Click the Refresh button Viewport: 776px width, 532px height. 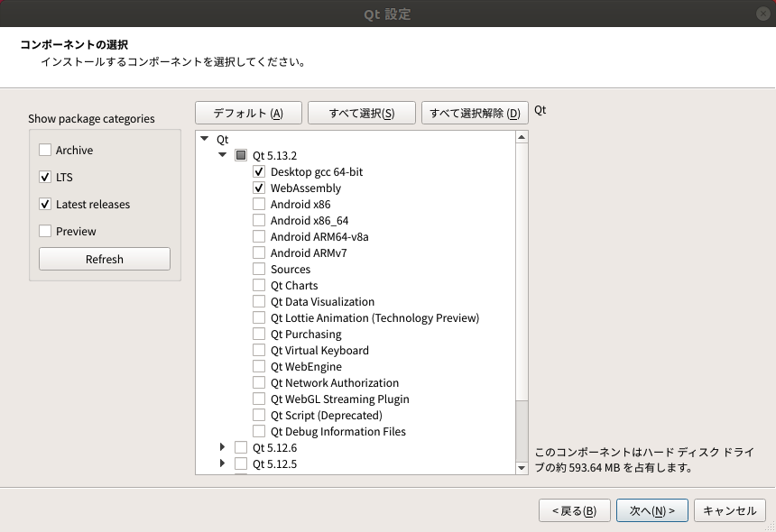[105, 259]
